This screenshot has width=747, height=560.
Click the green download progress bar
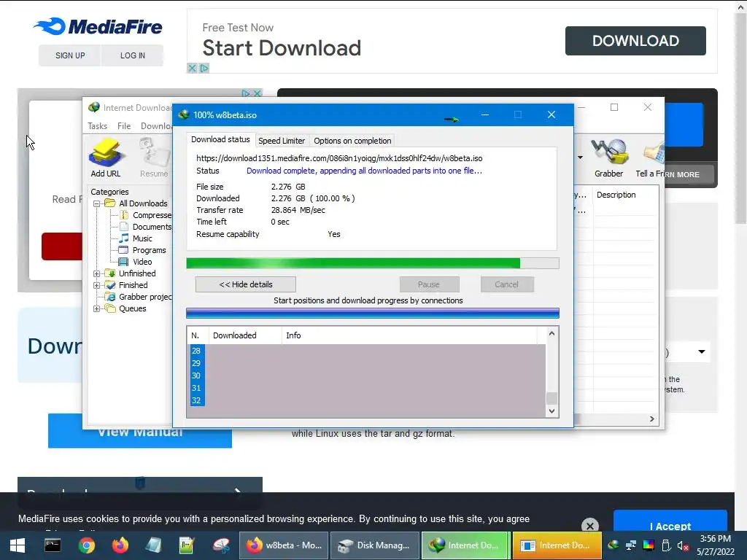373,263
